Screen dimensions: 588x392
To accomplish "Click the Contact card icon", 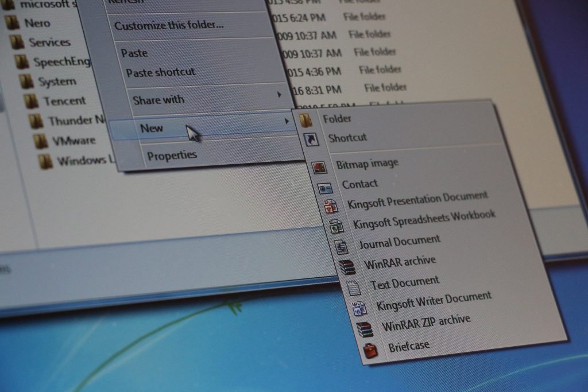I will (x=324, y=188).
